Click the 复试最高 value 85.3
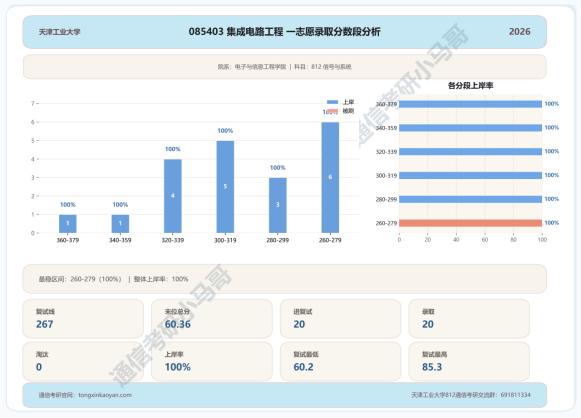Screen dimensions: 581x418 [x=432, y=367]
